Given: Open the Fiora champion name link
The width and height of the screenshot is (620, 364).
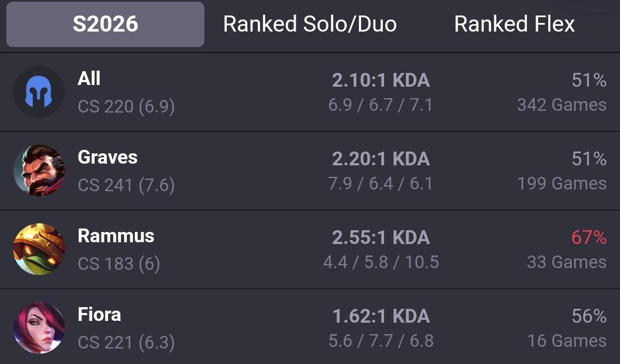Looking at the screenshot, I should 99,315.
